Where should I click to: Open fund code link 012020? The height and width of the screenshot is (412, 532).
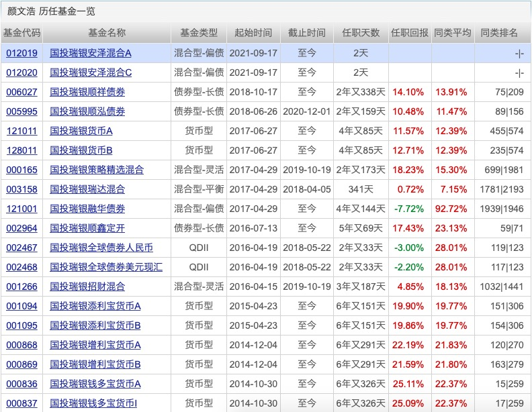(x=21, y=72)
